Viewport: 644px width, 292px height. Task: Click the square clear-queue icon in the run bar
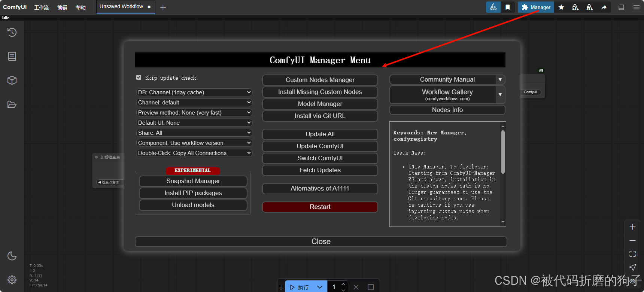(371, 287)
